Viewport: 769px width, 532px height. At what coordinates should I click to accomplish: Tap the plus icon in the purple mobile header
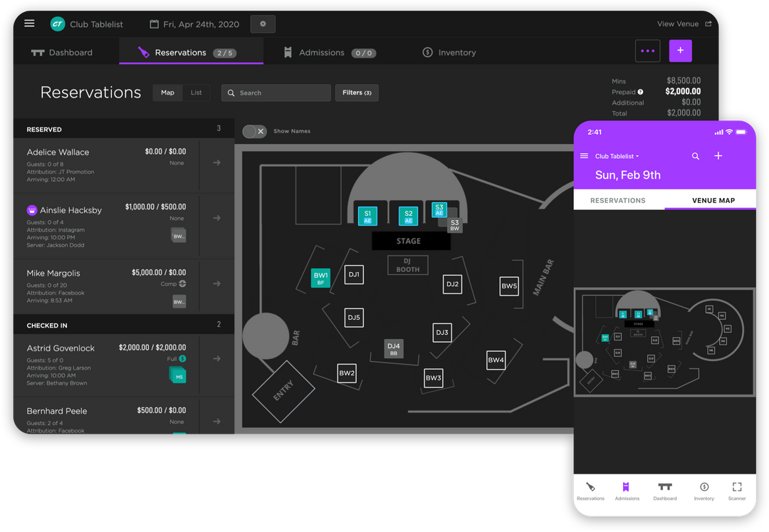pos(718,155)
